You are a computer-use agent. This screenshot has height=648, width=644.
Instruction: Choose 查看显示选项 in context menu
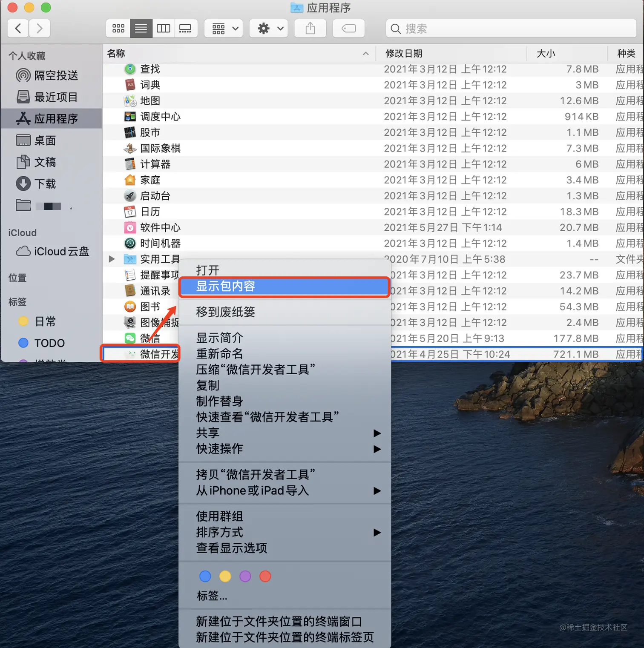[285, 548]
